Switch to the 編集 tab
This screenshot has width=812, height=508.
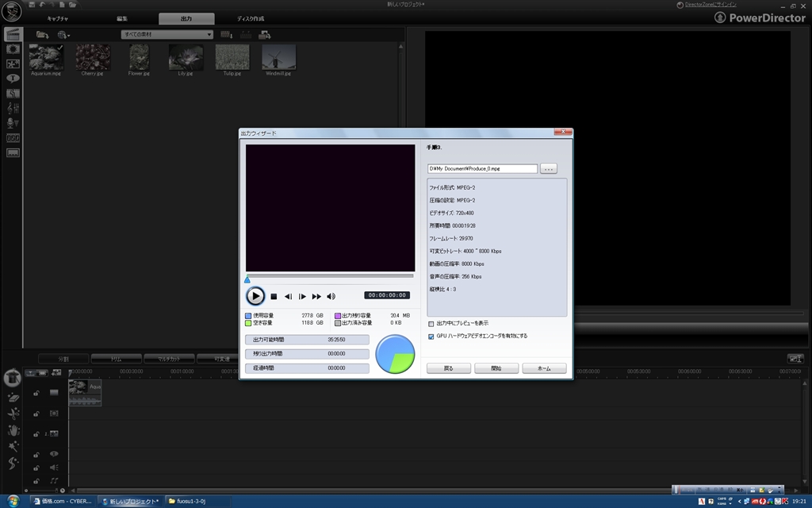[121, 18]
